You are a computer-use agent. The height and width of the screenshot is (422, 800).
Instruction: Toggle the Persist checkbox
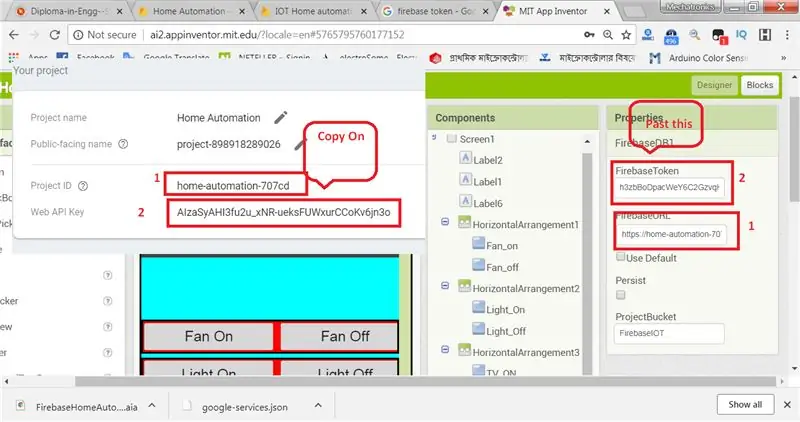[620, 294]
